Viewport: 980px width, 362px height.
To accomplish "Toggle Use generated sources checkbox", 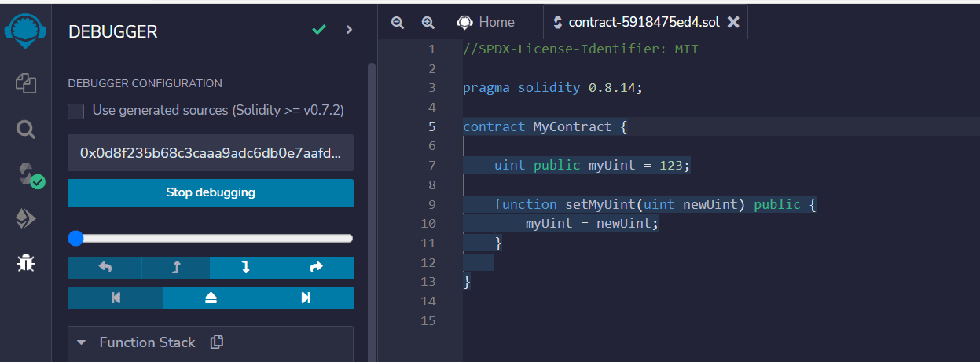I will [x=76, y=111].
